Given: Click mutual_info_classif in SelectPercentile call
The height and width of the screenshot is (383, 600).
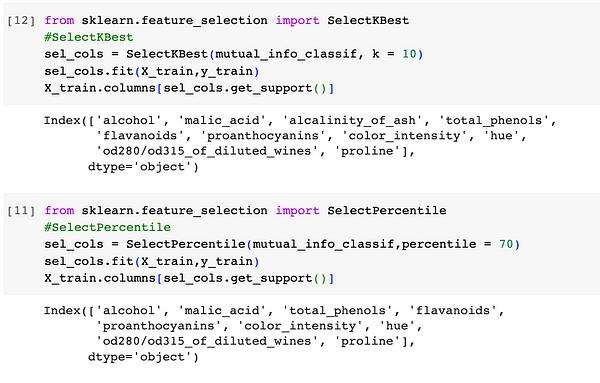Looking at the screenshot, I should [x=323, y=244].
